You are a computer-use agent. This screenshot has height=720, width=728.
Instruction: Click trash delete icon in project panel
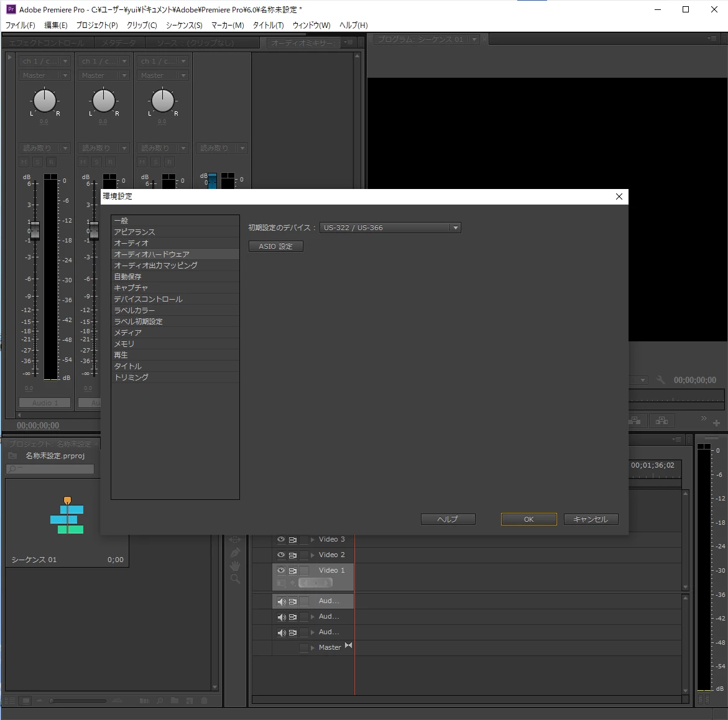point(205,701)
